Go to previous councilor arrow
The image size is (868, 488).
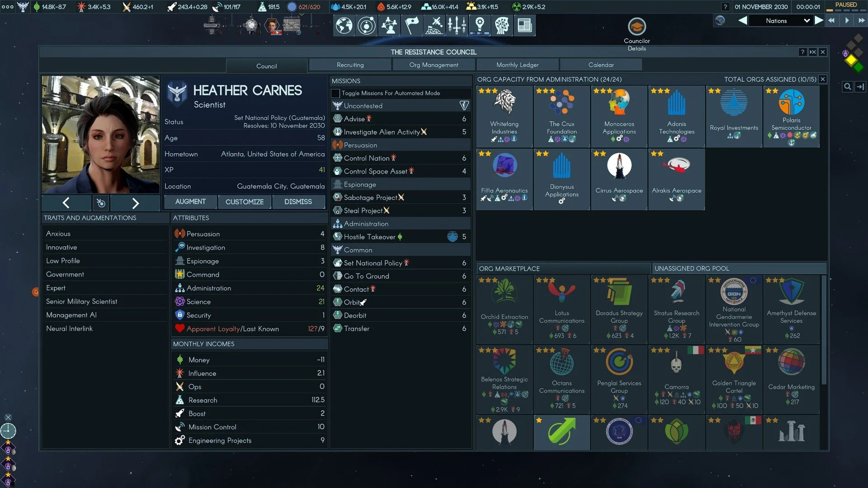point(66,203)
